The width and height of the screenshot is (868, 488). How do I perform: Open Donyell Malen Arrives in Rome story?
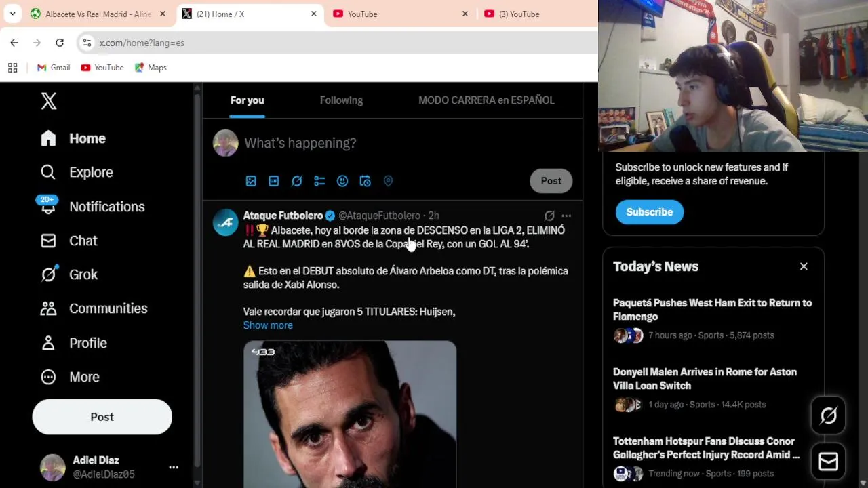705,379
